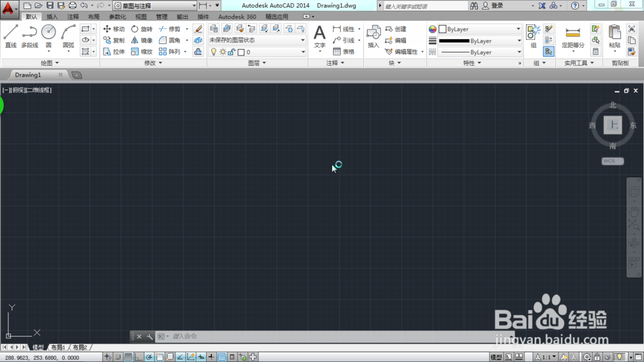Image resolution: width=644 pixels, height=362 pixels.
Task: Toggle Snap mode in status bar
Action: [118, 357]
